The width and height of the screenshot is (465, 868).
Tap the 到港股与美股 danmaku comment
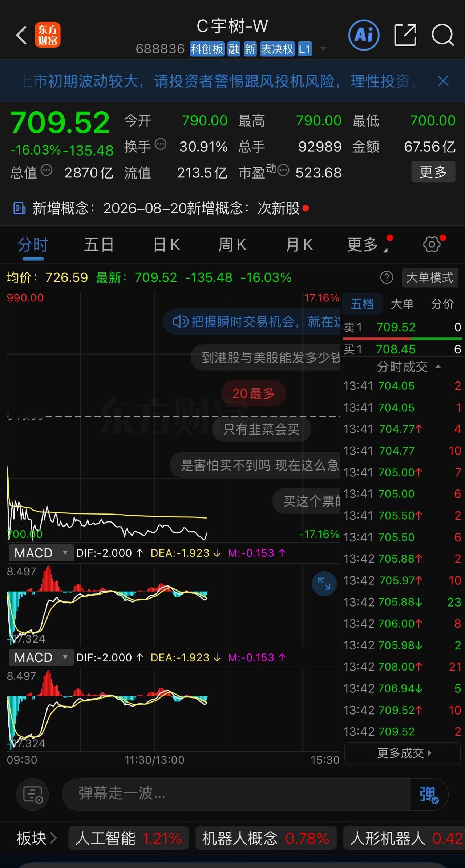(x=266, y=357)
